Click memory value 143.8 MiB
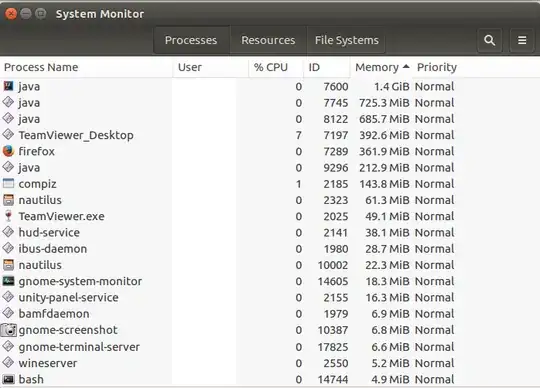This screenshot has width=540, height=388. (384, 184)
